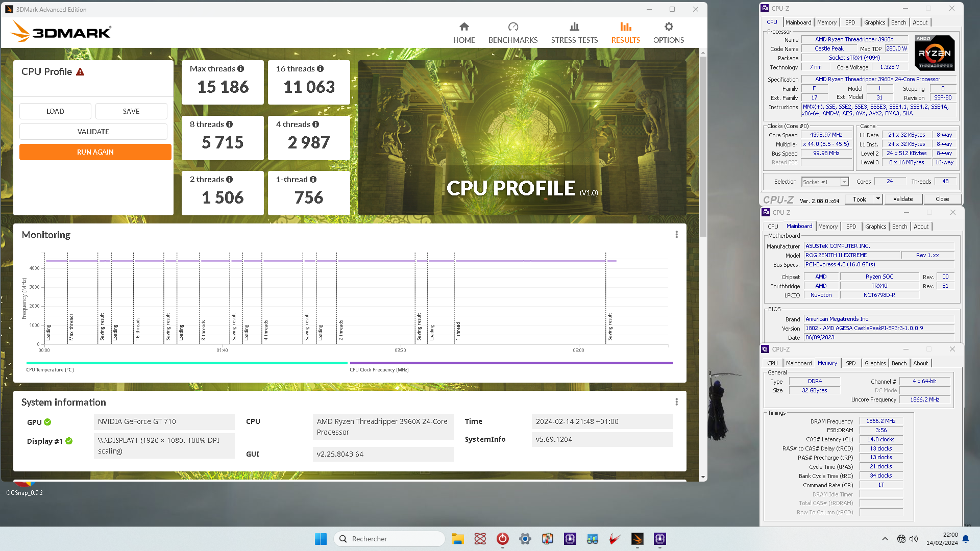Open File Explorer from the taskbar
Screen dimensions: 980x551
(458, 539)
